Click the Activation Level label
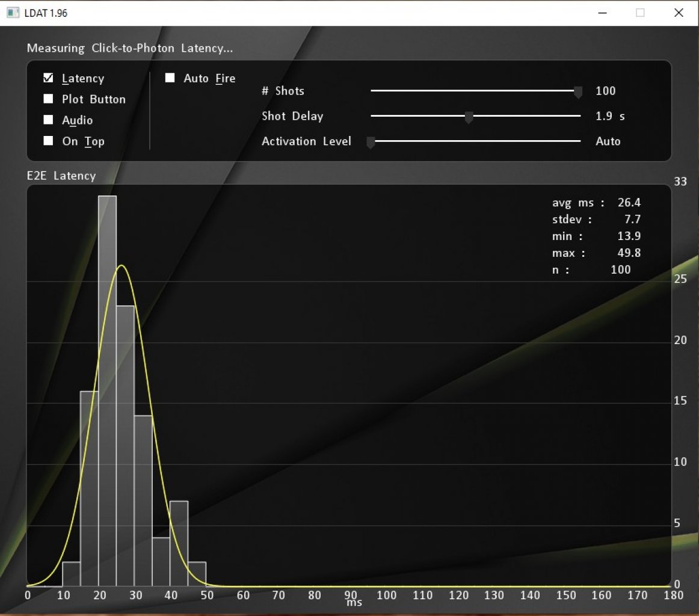This screenshot has width=699, height=616. click(306, 141)
